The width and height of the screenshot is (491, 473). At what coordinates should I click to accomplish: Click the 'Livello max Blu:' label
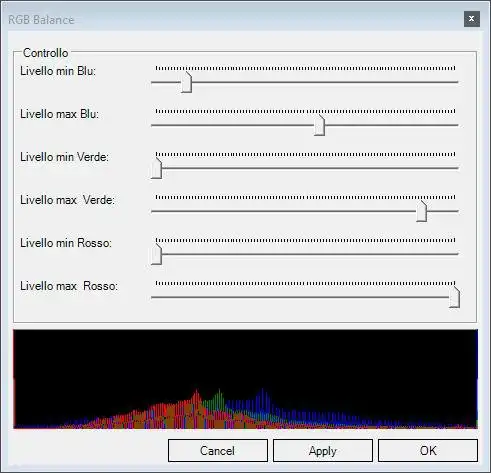(59, 114)
